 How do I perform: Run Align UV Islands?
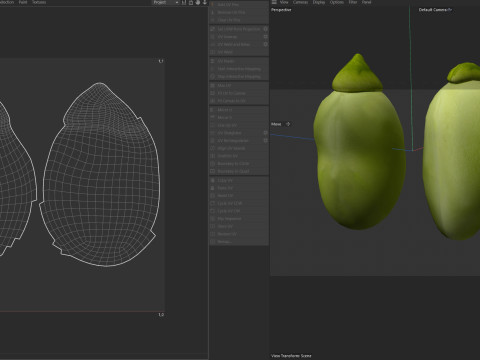point(239,148)
